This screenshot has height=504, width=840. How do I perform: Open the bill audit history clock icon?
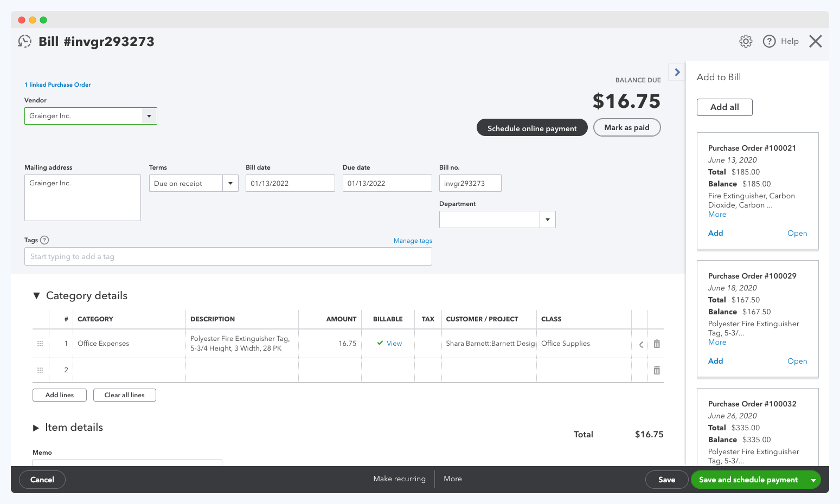pyautogui.click(x=24, y=41)
